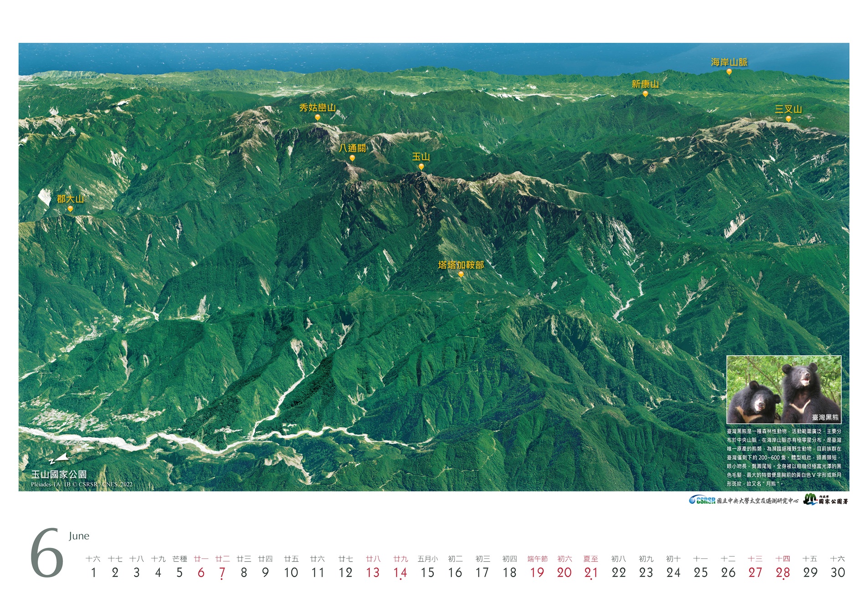
Task: Select June 19 端午節 date
Action: pyautogui.click(x=537, y=572)
